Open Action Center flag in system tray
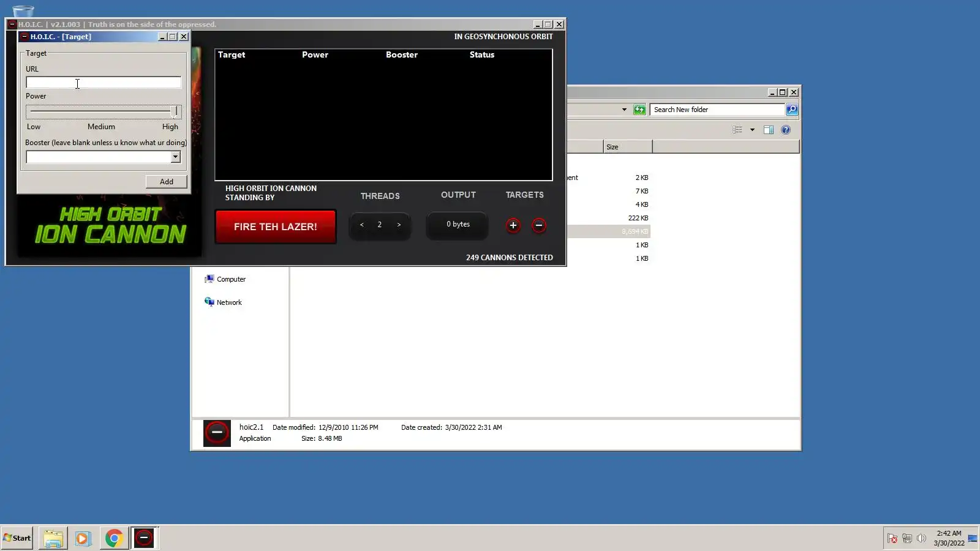 (892, 539)
